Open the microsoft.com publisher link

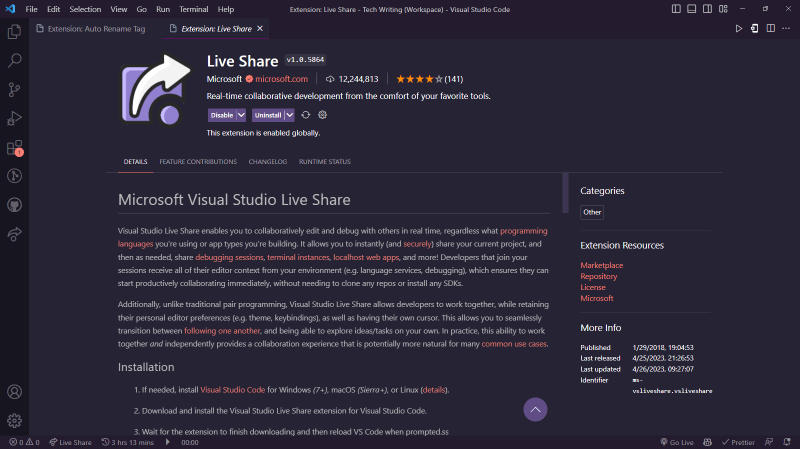click(x=281, y=79)
